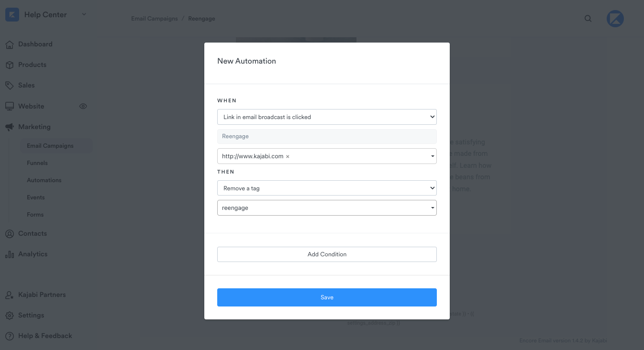
Task: Open the Sales section
Action: pos(27,85)
